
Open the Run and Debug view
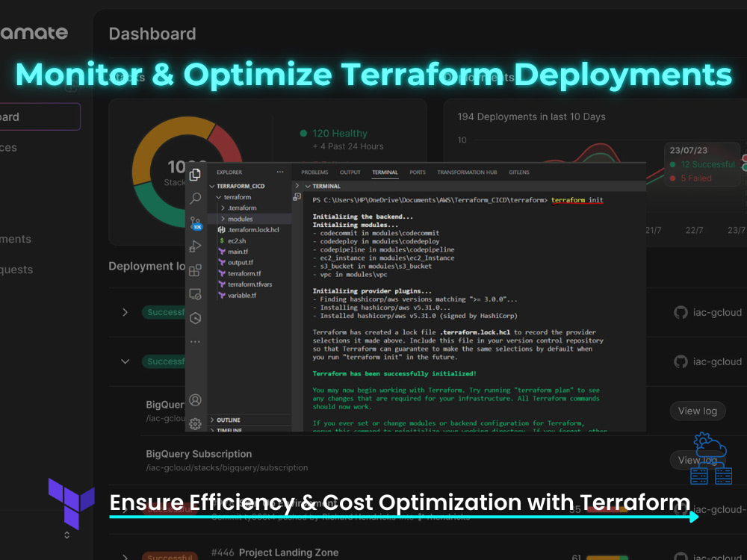[x=195, y=246]
